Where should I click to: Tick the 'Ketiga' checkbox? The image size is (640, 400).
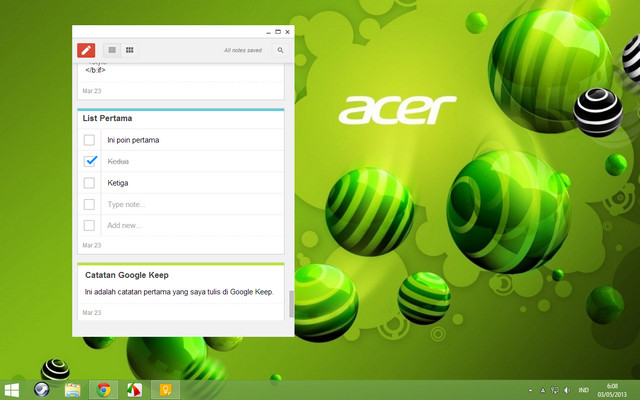coord(89,183)
